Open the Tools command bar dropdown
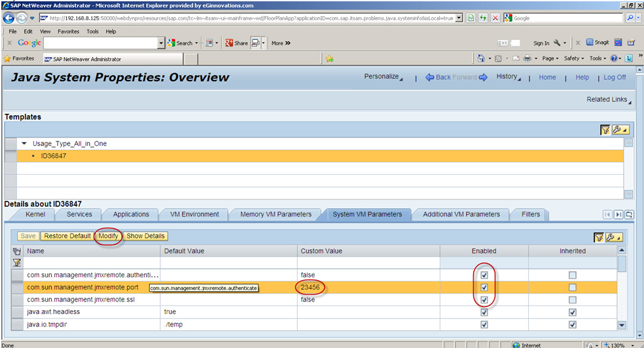Screen dimensions: 644x348 point(598,58)
